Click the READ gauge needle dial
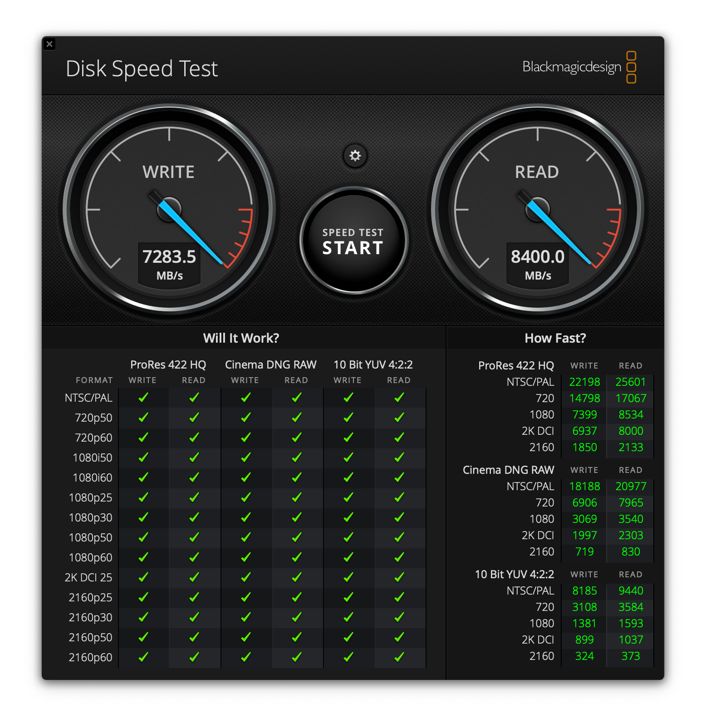706x728 pixels. click(x=538, y=209)
